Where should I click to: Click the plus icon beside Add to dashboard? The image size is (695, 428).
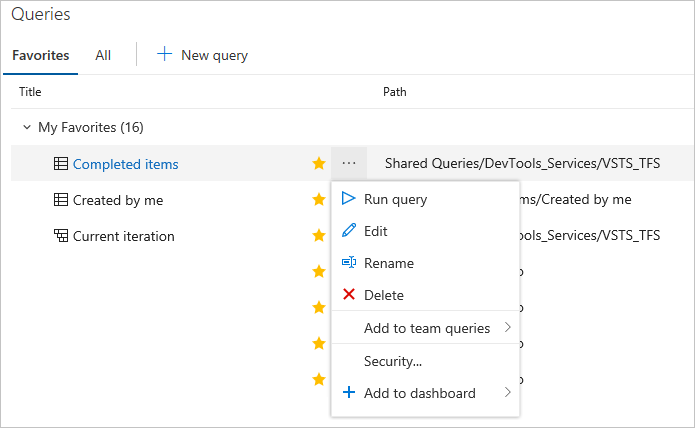[x=348, y=393]
